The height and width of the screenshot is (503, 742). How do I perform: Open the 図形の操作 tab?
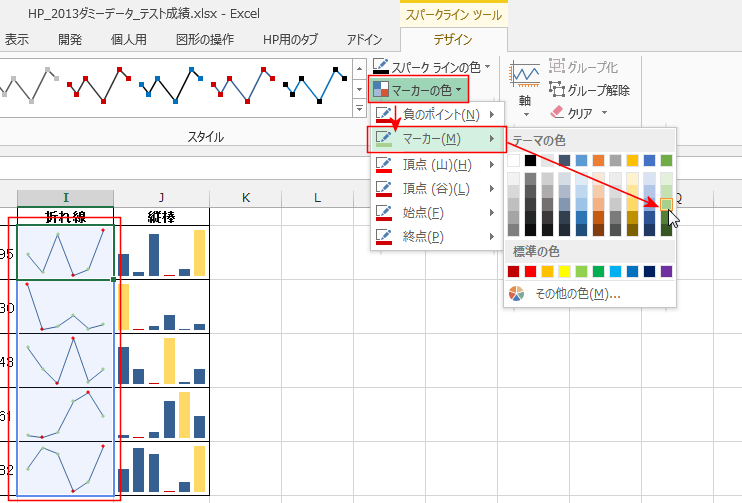205,40
